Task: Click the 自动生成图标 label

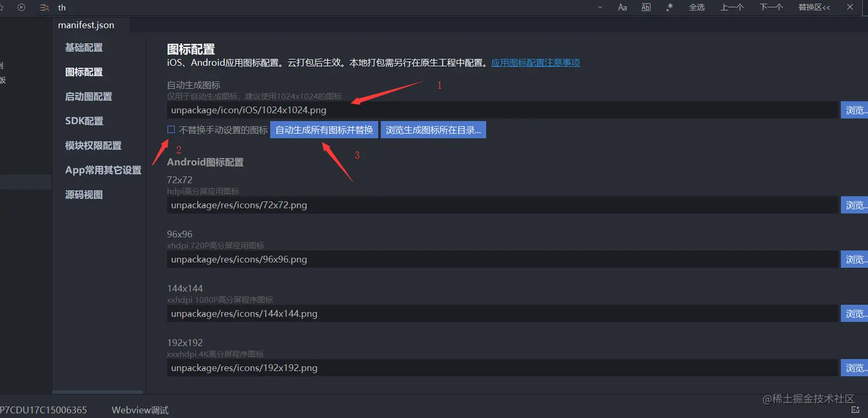Action: (193, 85)
